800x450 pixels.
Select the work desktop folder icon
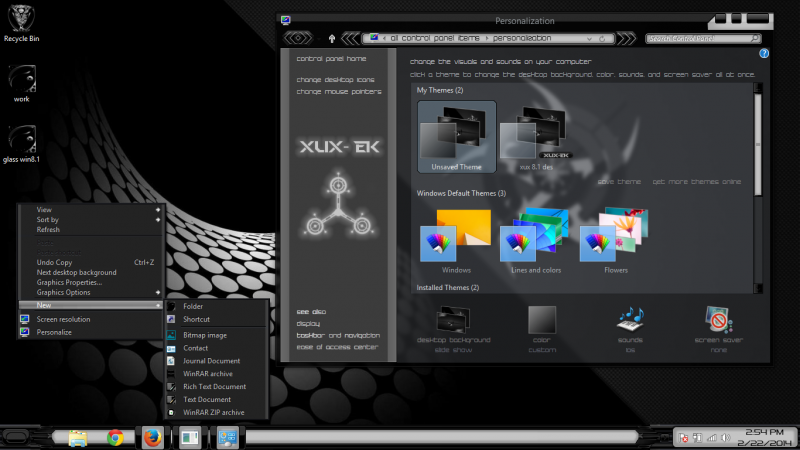coord(21,84)
